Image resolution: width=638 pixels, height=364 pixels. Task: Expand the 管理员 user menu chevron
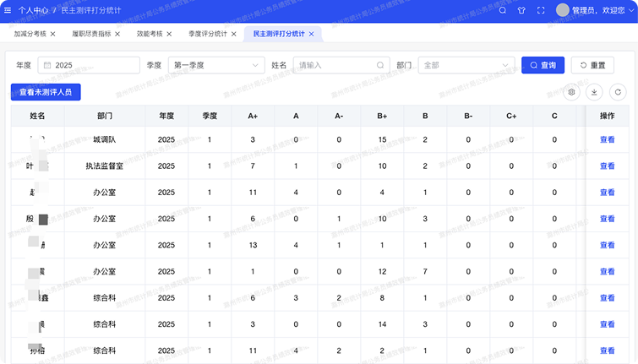(x=631, y=10)
